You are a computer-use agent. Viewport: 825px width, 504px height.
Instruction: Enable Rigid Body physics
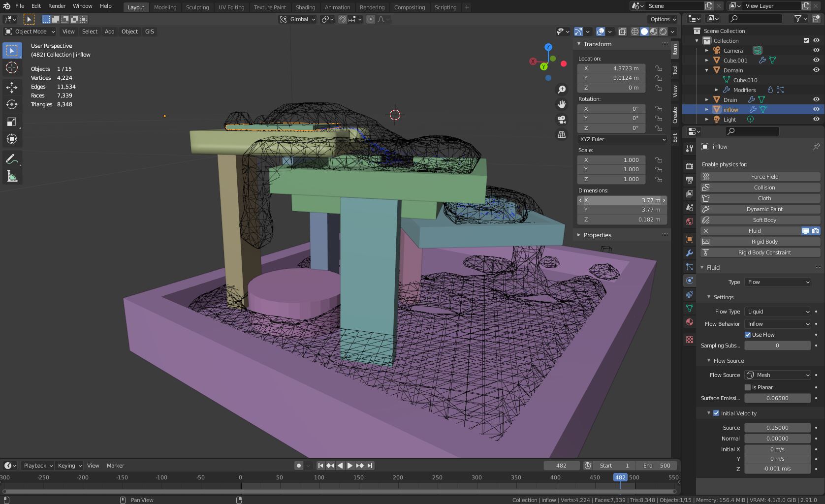pos(761,242)
